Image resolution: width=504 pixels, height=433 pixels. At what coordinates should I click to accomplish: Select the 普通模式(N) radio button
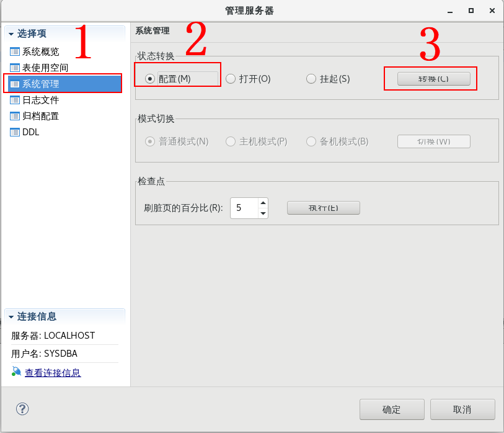(x=150, y=141)
